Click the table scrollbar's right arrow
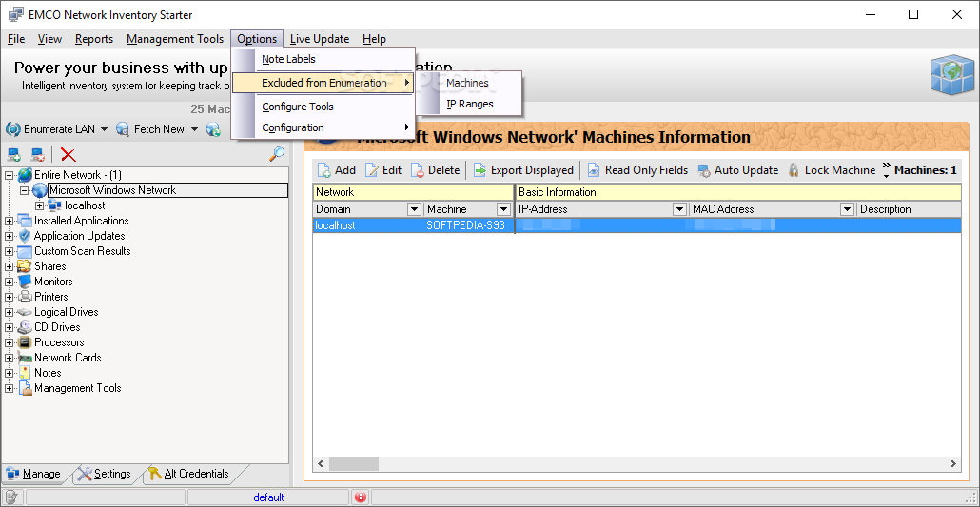Viewport: 980px width, 507px height. point(953,464)
